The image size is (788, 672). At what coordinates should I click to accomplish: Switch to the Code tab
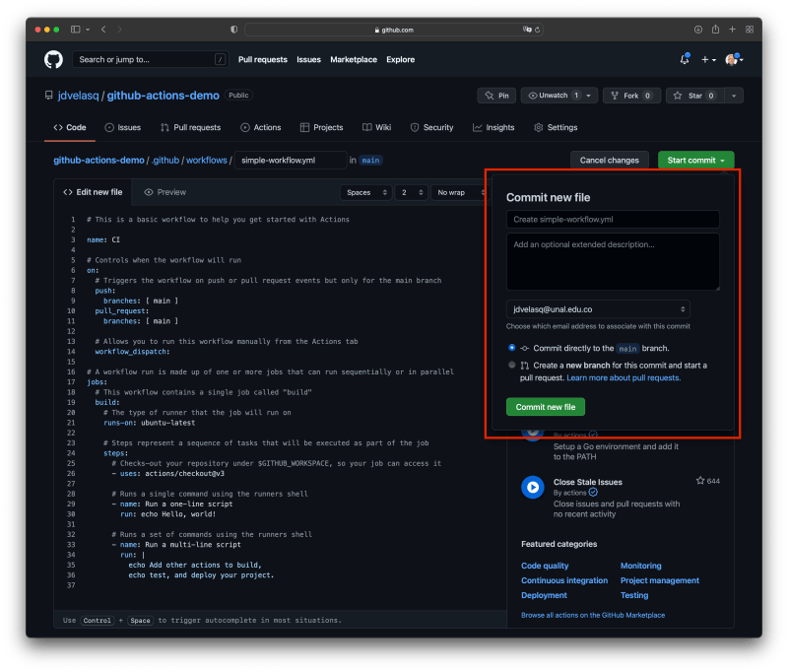pyautogui.click(x=70, y=128)
